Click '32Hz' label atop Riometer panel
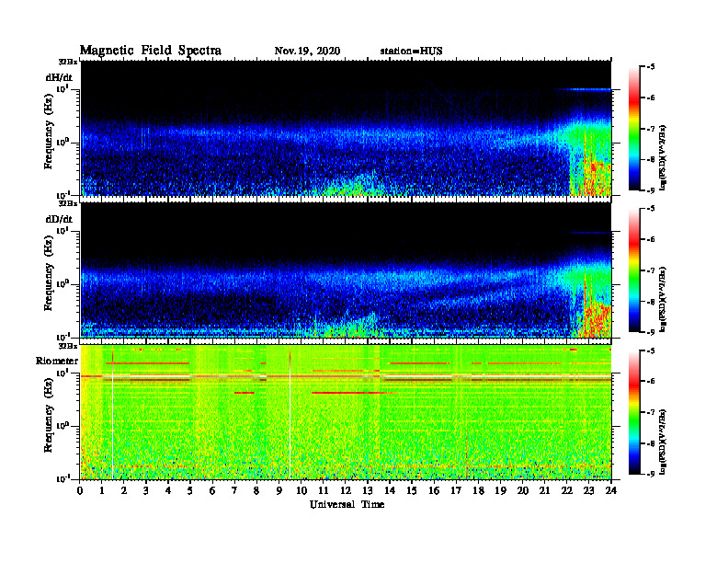728x563 pixels. click(68, 346)
